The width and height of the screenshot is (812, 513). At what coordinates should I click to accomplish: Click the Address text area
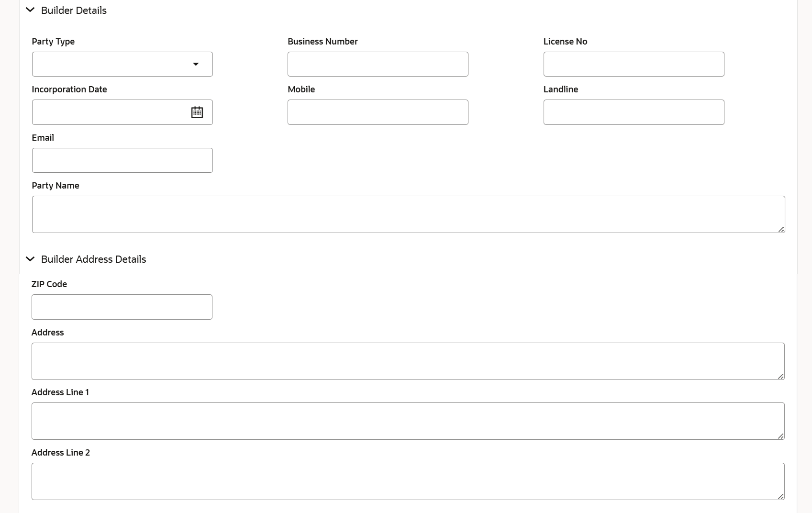tap(408, 361)
